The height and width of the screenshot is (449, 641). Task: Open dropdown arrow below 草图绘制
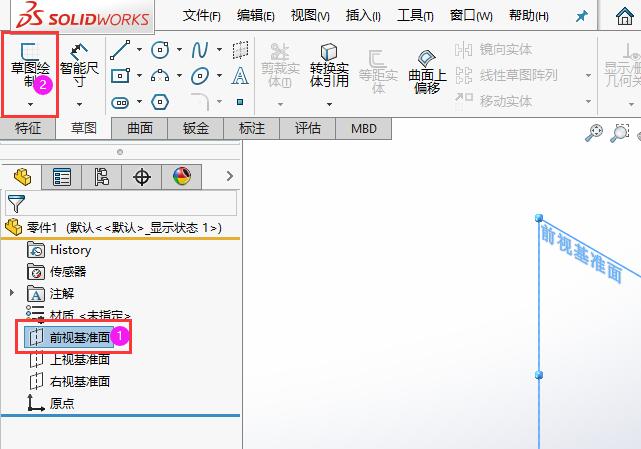[x=30, y=105]
